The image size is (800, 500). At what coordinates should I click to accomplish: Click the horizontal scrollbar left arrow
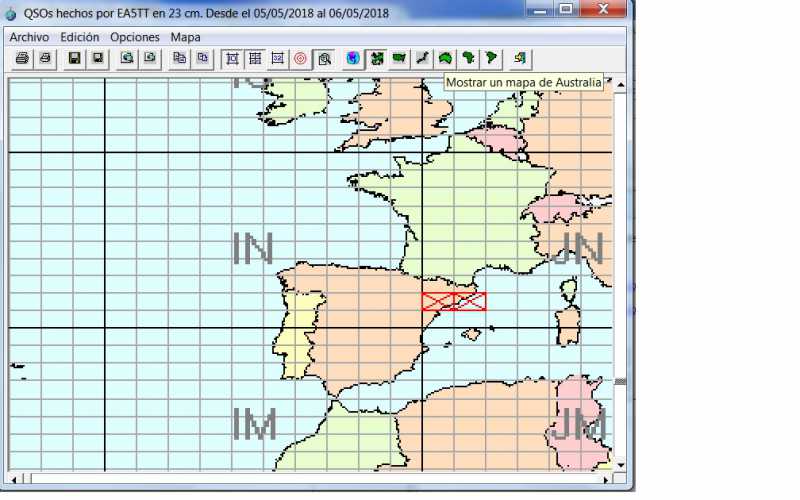(14, 480)
